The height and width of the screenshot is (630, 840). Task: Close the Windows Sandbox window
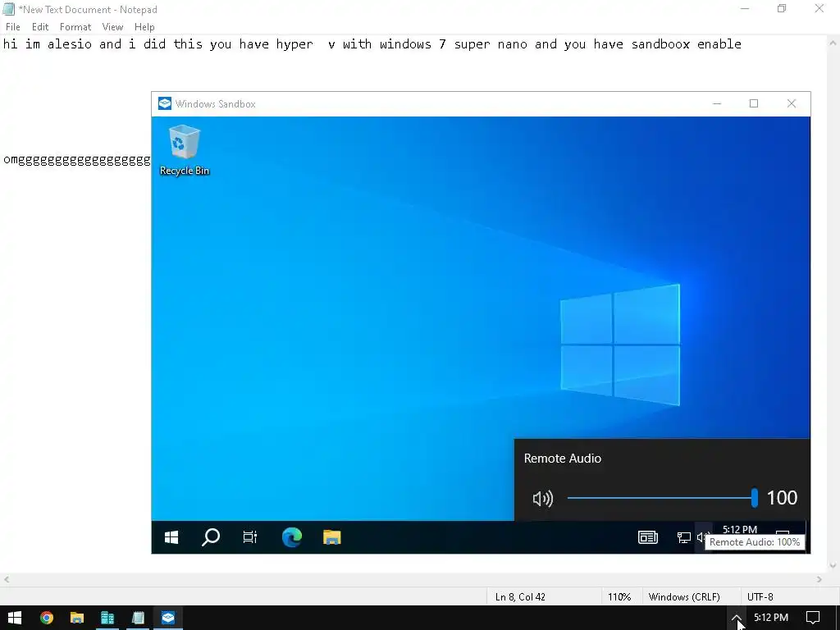[x=792, y=103]
